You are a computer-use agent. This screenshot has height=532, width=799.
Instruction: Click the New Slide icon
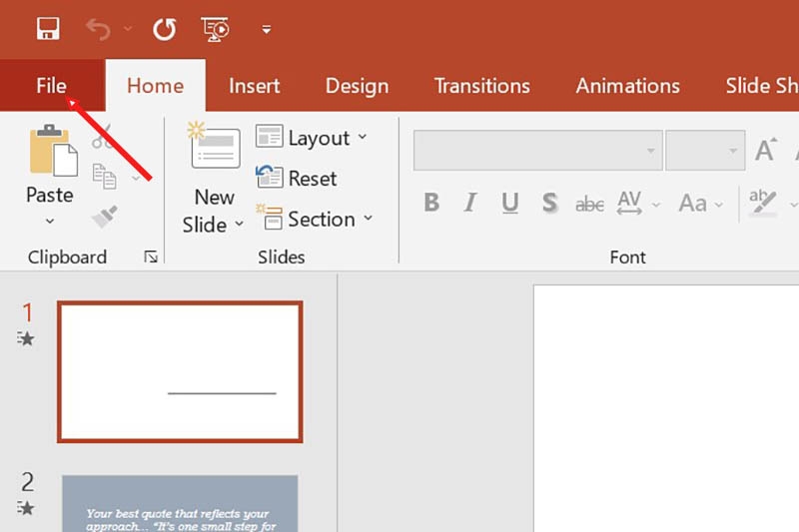pyautogui.click(x=215, y=147)
